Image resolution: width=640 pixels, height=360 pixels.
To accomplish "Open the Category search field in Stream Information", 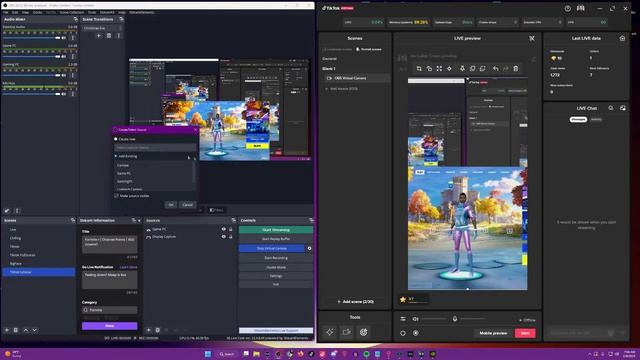I will click(x=109, y=310).
